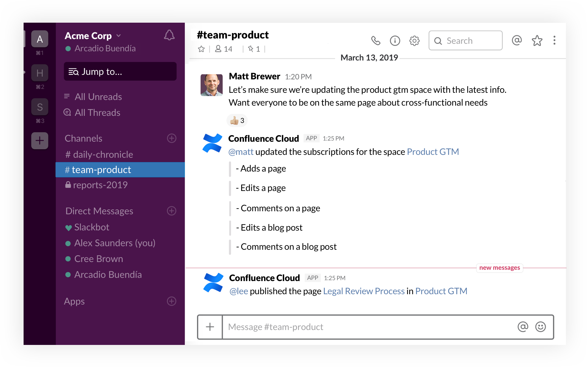Click the Channels section header
The height and width of the screenshot is (367, 588).
point(84,138)
